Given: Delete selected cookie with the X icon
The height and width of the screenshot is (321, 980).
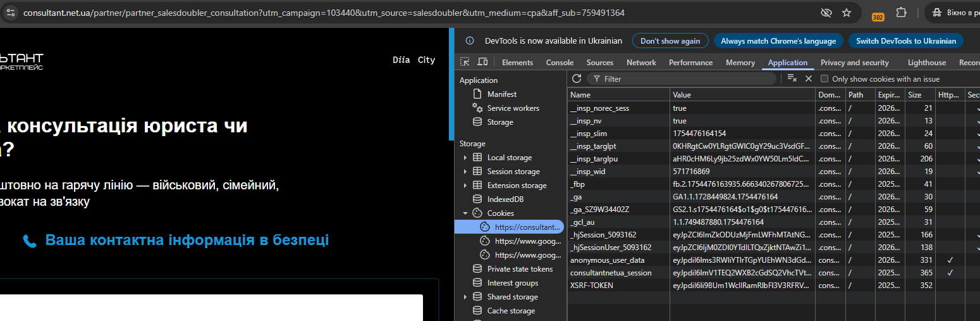Looking at the screenshot, I should pyautogui.click(x=808, y=79).
